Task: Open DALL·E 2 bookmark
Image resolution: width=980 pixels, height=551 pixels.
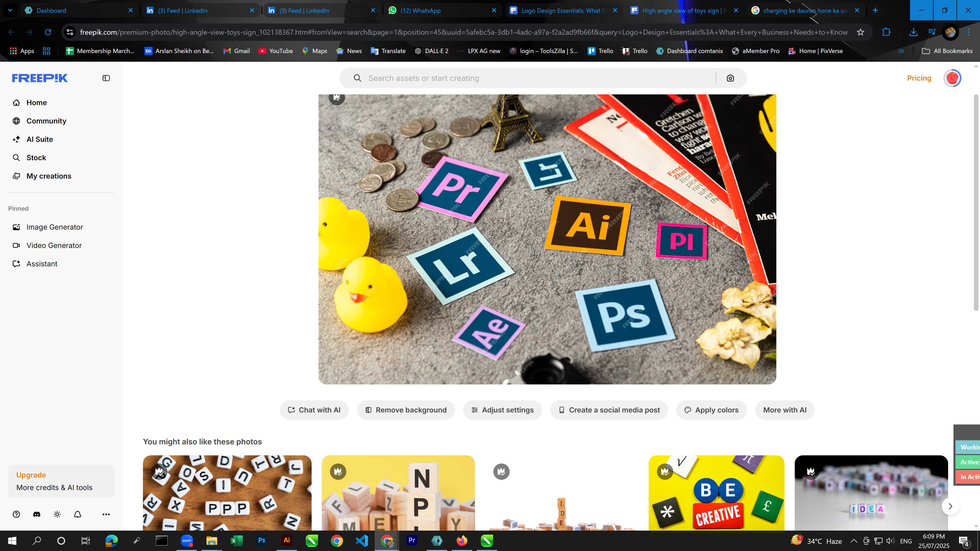Action: point(431,51)
